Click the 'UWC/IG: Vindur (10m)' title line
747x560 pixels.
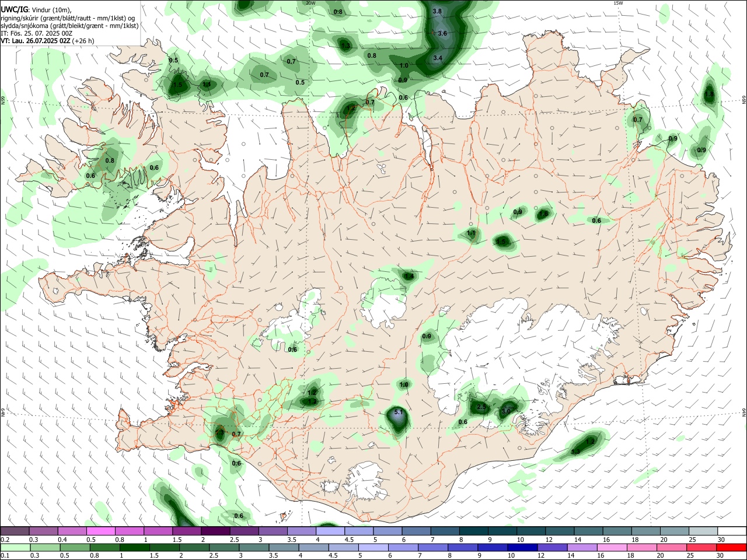tap(36, 10)
